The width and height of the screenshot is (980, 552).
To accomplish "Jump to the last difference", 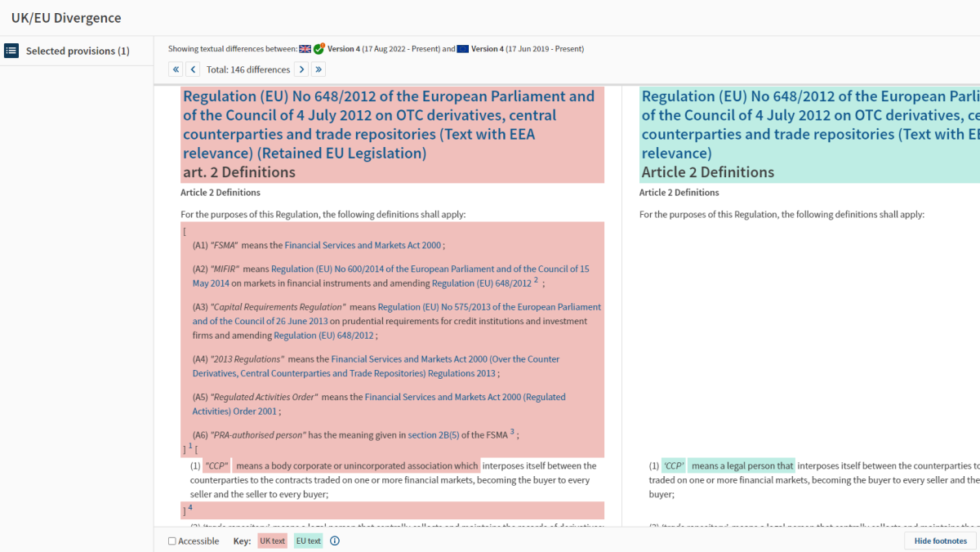I will pos(318,69).
